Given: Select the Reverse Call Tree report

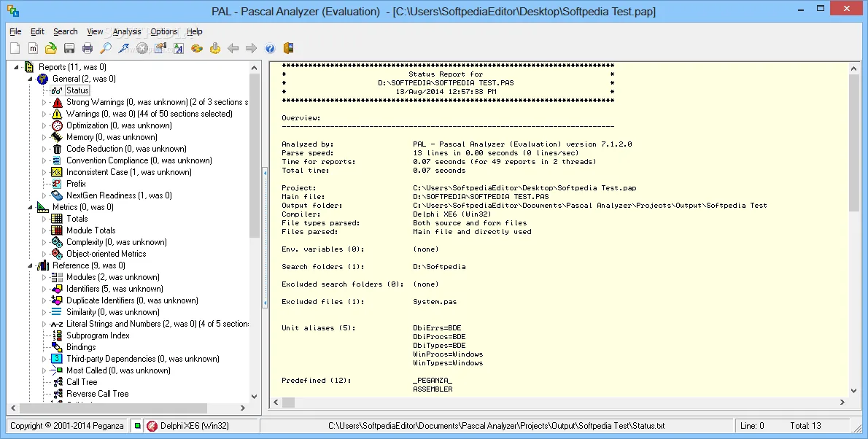Looking at the screenshot, I should pos(98,394).
